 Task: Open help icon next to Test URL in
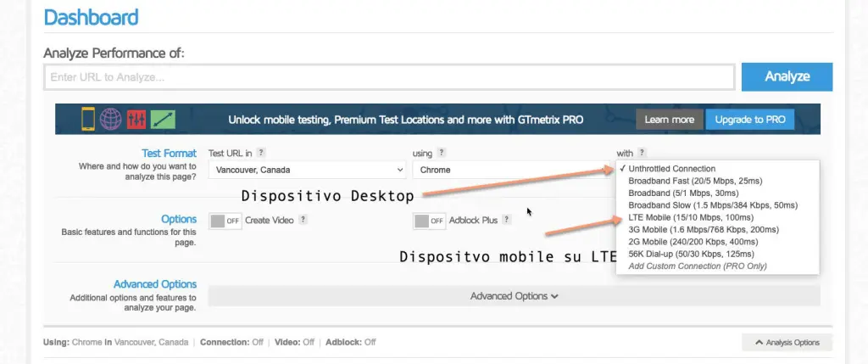261,153
